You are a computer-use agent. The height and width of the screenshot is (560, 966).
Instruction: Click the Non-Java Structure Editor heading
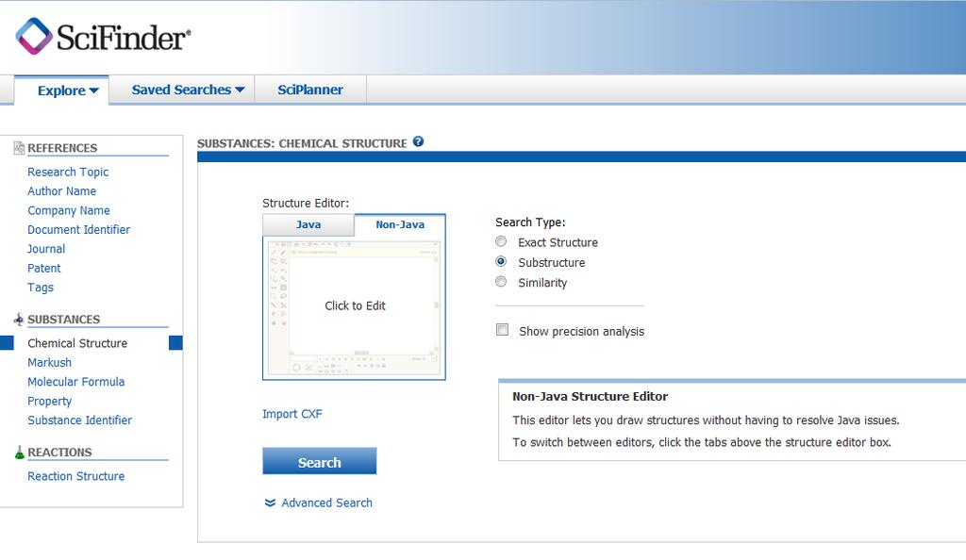pos(591,396)
